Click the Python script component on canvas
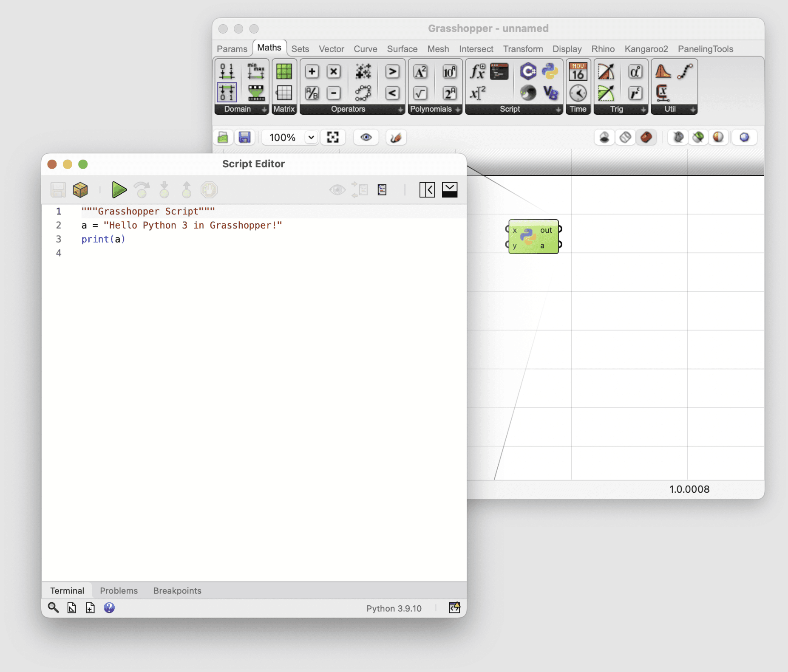This screenshot has width=788, height=672. click(x=533, y=237)
